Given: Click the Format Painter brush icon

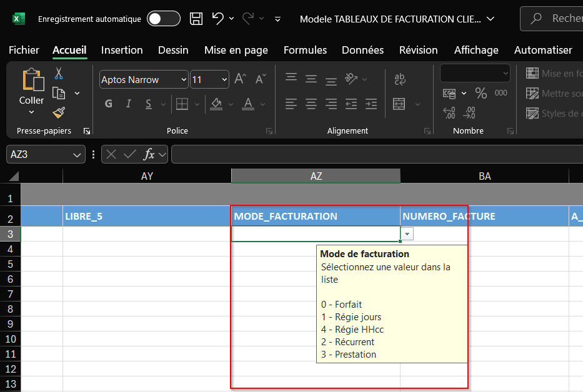Looking at the screenshot, I should (x=59, y=112).
